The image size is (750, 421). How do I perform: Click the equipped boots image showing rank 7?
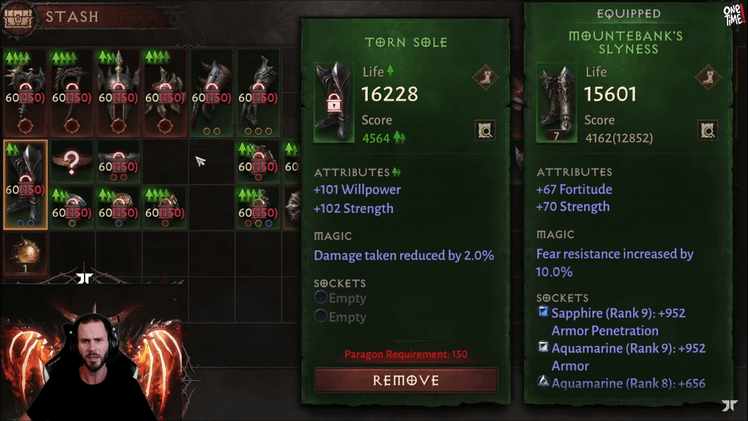click(557, 102)
